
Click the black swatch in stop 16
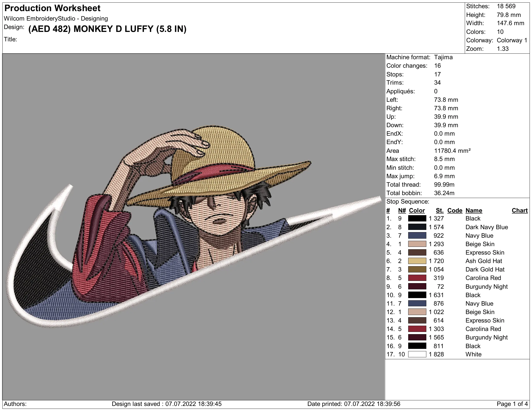tap(417, 346)
